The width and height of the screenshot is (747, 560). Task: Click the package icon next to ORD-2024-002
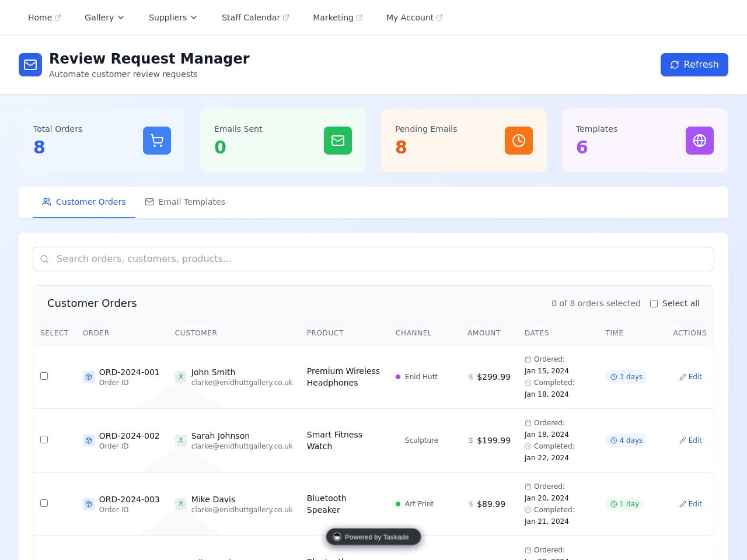pyautogui.click(x=89, y=440)
